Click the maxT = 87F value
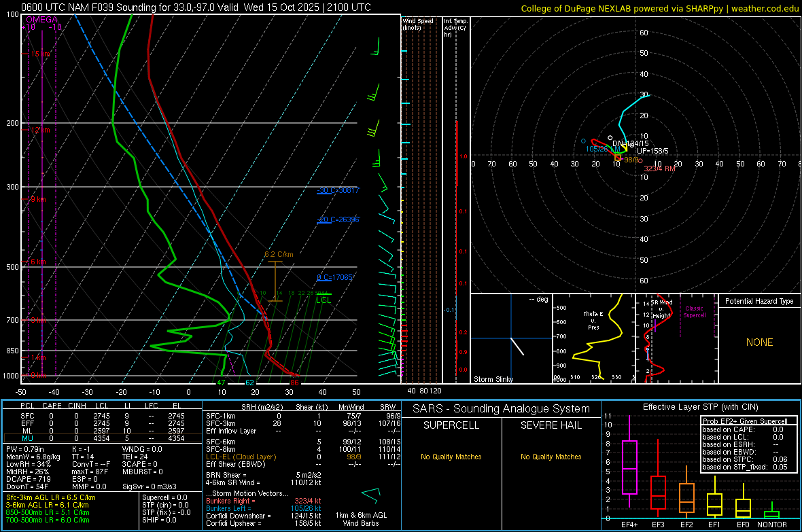This screenshot has height=532, width=802. pyautogui.click(x=90, y=472)
